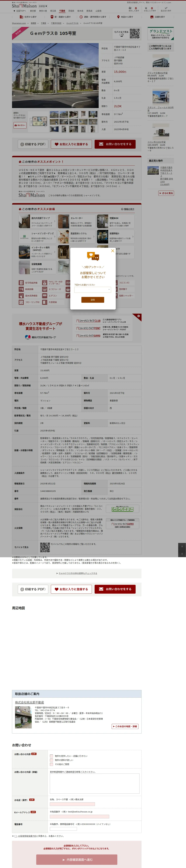
Task: Open the グランドマスト banner
Action: click(x=161, y=33)
